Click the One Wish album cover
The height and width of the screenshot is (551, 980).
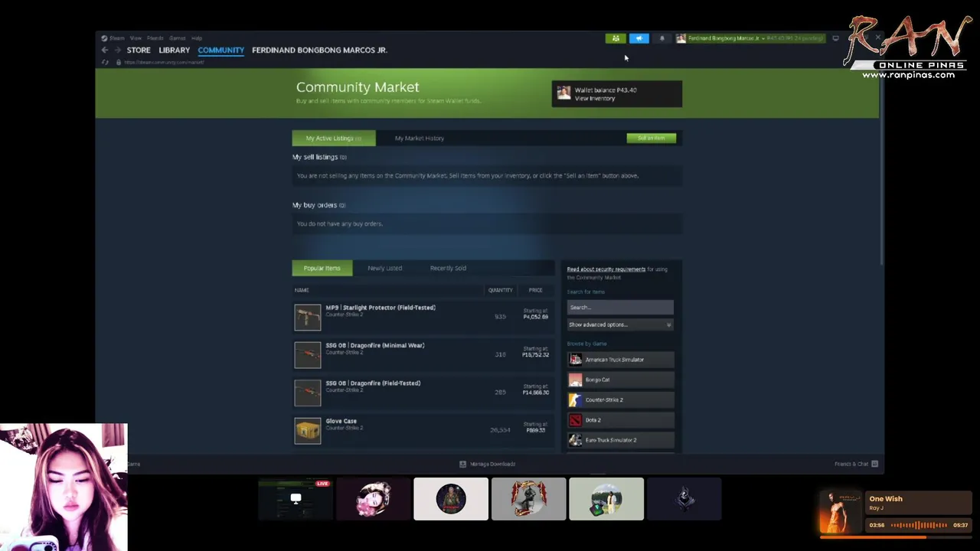tap(840, 513)
